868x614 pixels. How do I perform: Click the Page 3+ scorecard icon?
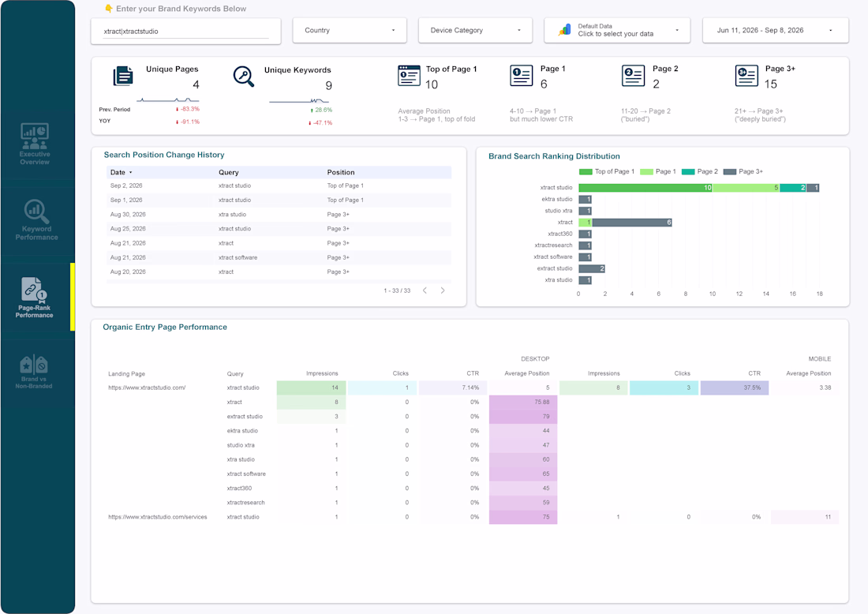[x=746, y=76]
